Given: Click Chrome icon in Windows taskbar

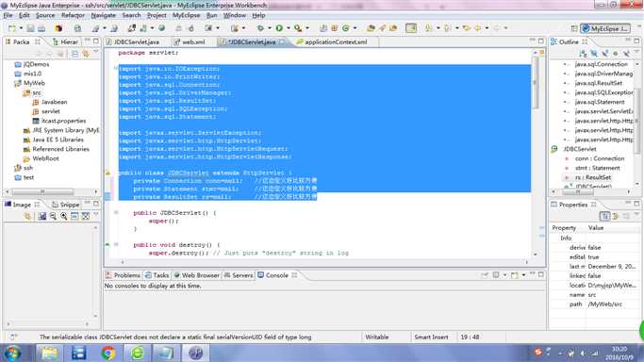Looking at the screenshot, I should (x=108, y=353).
